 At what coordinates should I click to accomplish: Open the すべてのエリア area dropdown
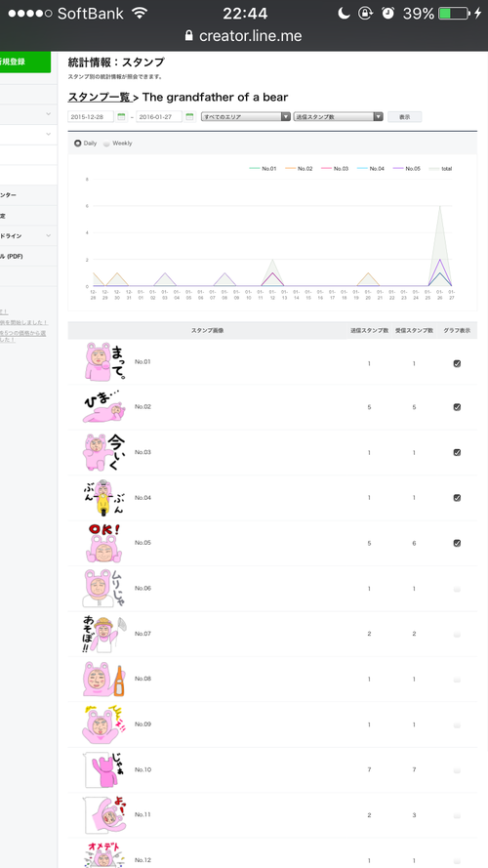tap(246, 117)
